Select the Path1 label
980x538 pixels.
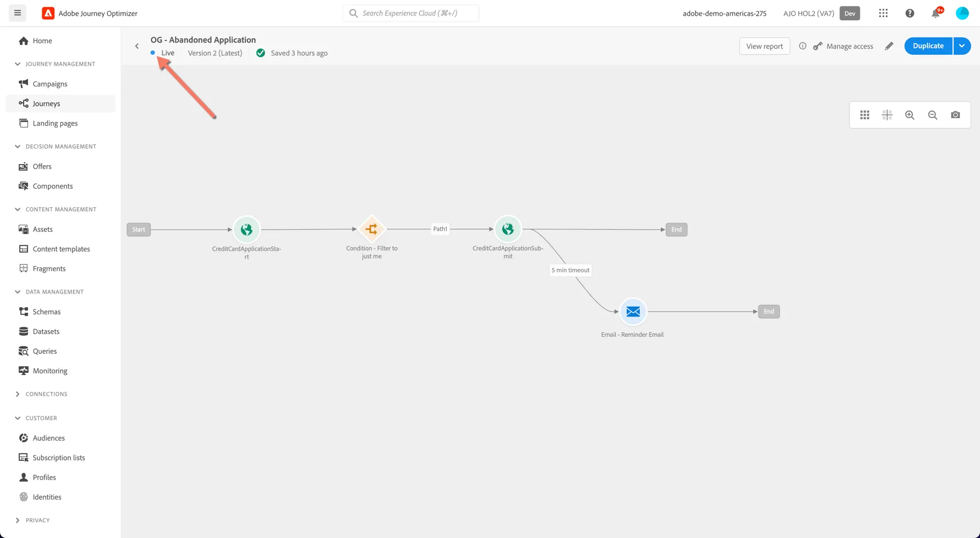[440, 229]
